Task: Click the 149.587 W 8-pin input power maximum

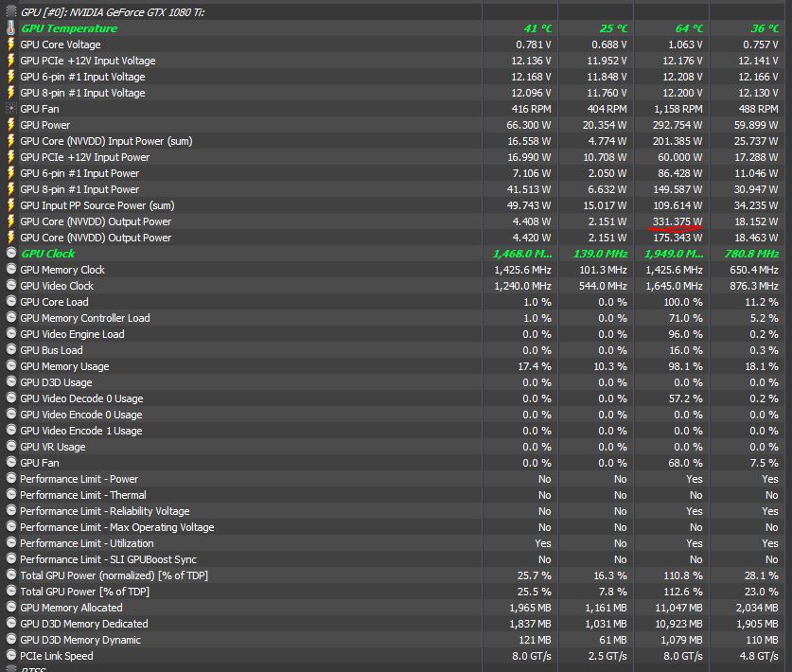Action: (x=677, y=189)
